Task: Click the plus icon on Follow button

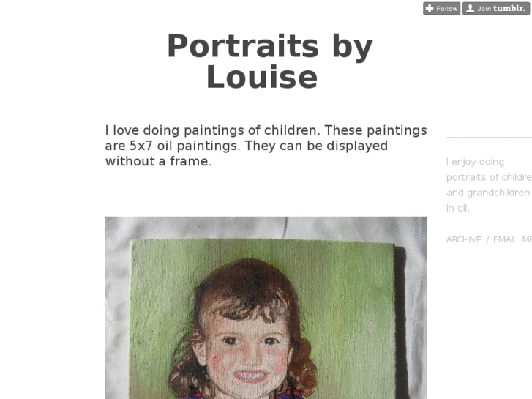Action: (x=430, y=9)
